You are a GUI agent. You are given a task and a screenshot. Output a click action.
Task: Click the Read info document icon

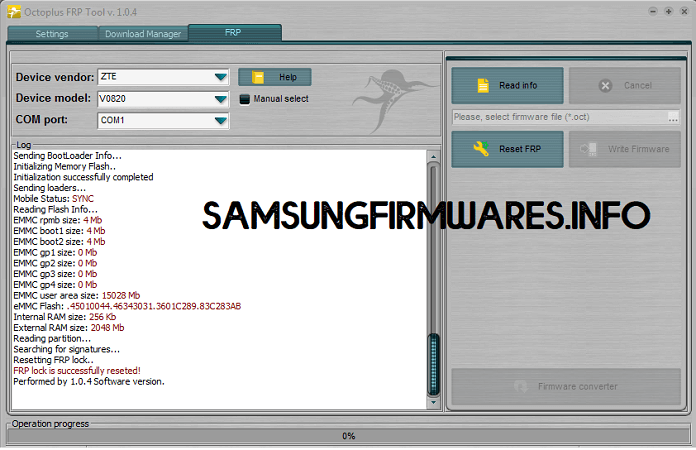483,85
